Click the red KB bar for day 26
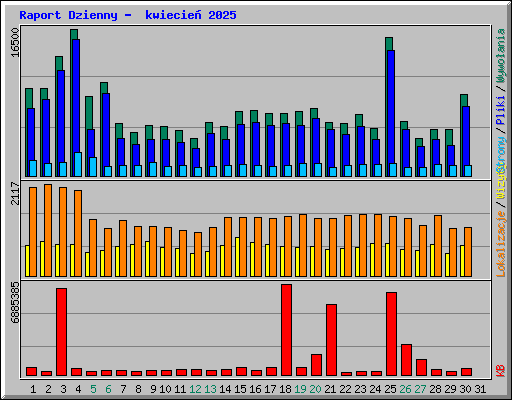This screenshot has width=512, height=400. (x=406, y=360)
